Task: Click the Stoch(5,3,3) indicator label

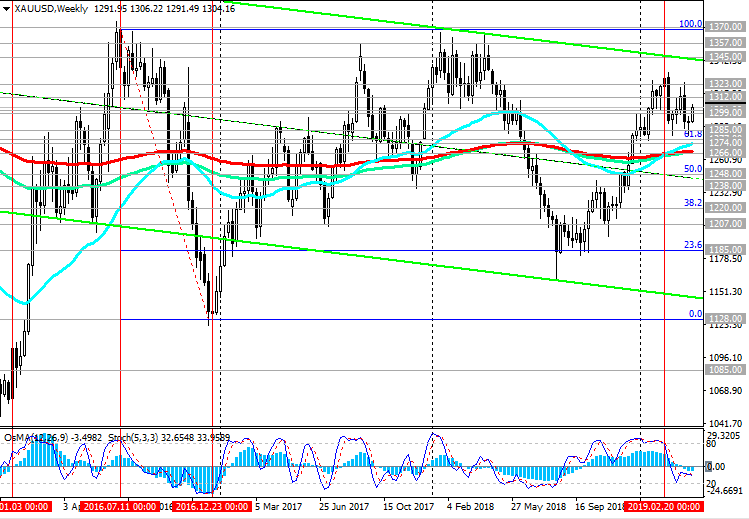Action: (133, 437)
